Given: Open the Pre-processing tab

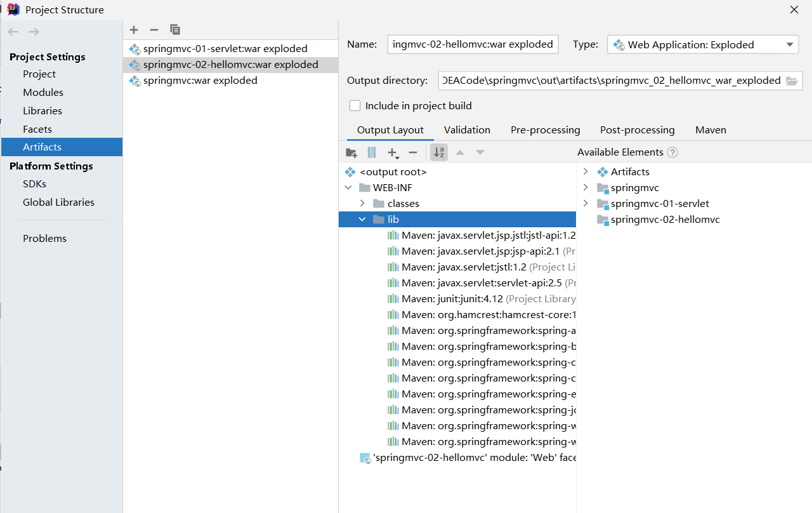Looking at the screenshot, I should click(545, 130).
